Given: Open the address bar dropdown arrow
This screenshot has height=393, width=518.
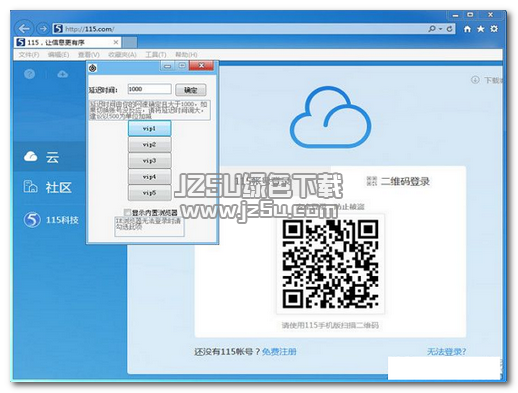Looking at the screenshot, I should click(x=441, y=29).
